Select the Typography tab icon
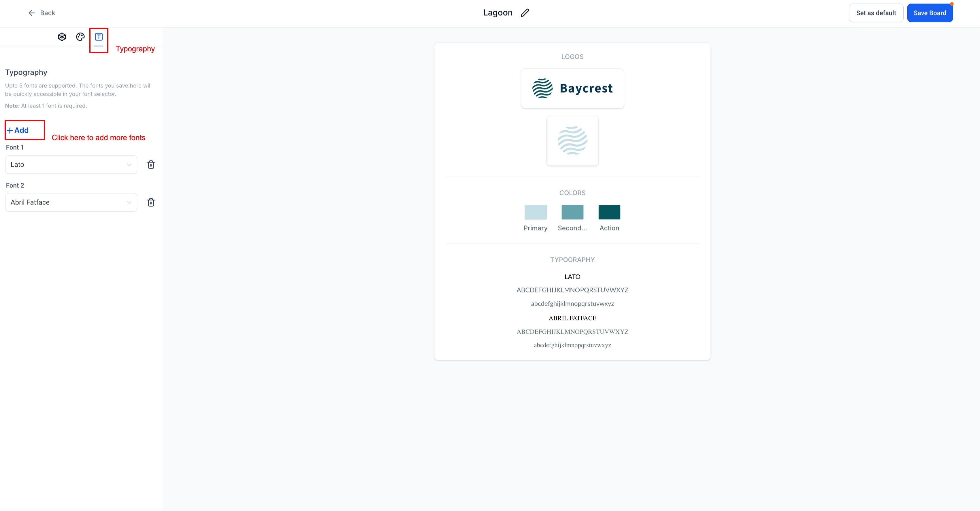The height and width of the screenshot is (511, 980). [99, 37]
